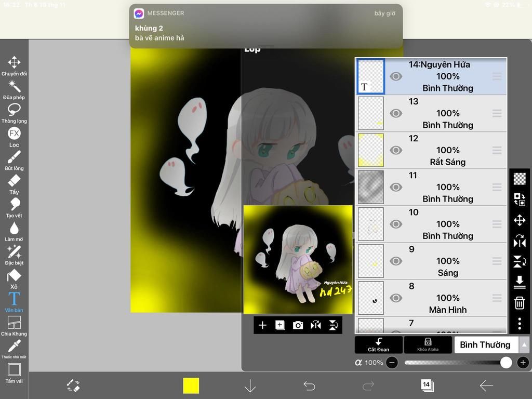
Task: Select the Đặc biệt special tool
Action: tap(14, 255)
